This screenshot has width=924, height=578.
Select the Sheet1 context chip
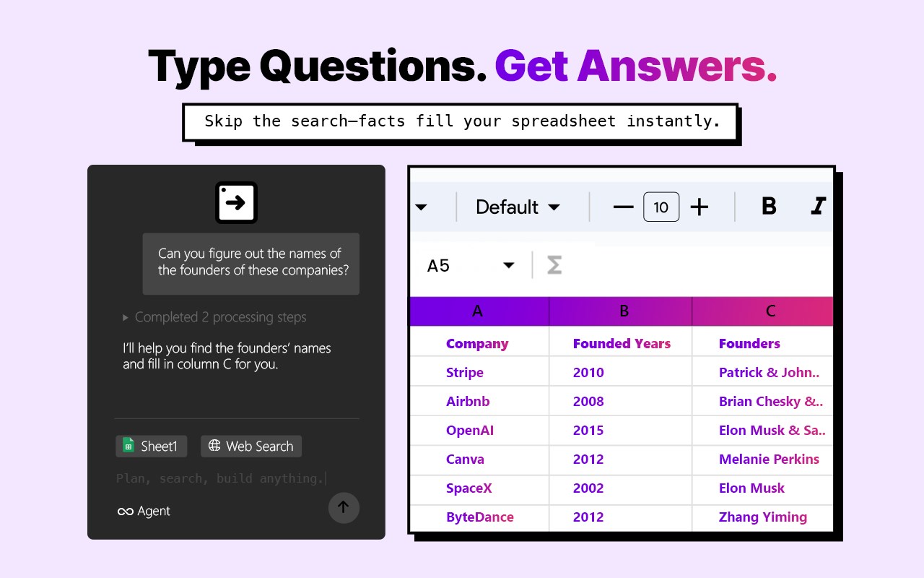(x=151, y=446)
